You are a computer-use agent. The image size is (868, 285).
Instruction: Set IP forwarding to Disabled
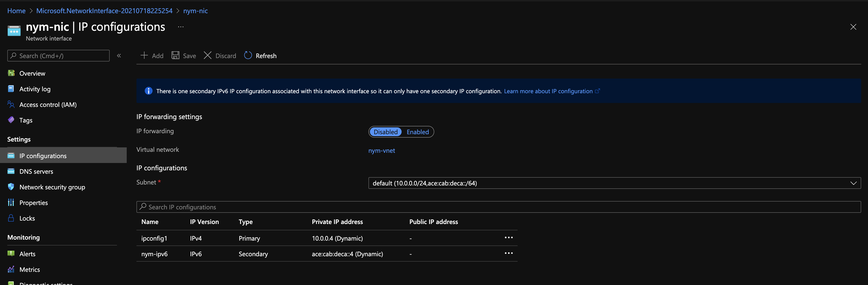coord(386,132)
